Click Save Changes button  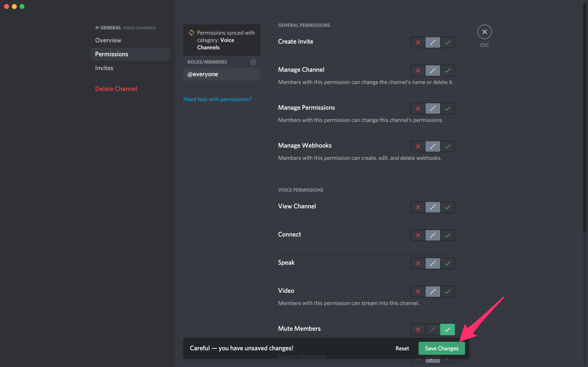442,348
